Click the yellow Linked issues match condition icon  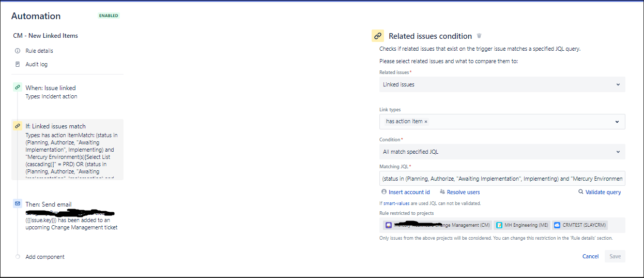click(18, 126)
